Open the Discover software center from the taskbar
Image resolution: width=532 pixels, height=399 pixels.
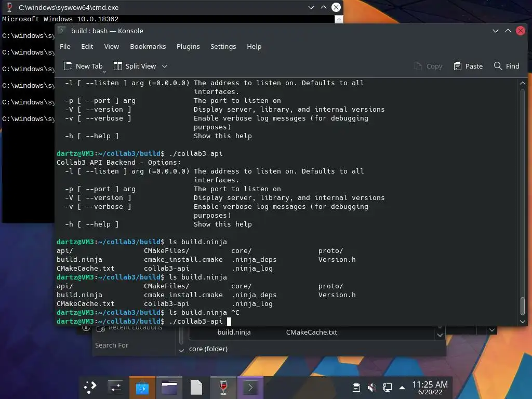pos(142,387)
